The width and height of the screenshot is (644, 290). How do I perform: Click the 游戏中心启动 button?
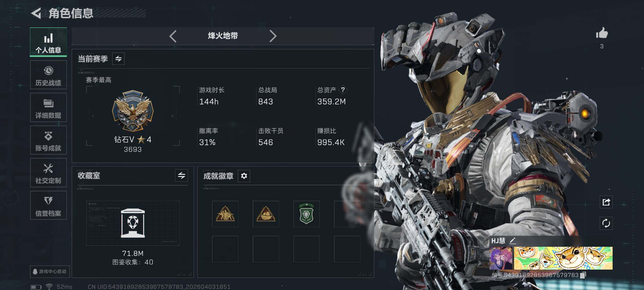pyautogui.click(x=50, y=271)
